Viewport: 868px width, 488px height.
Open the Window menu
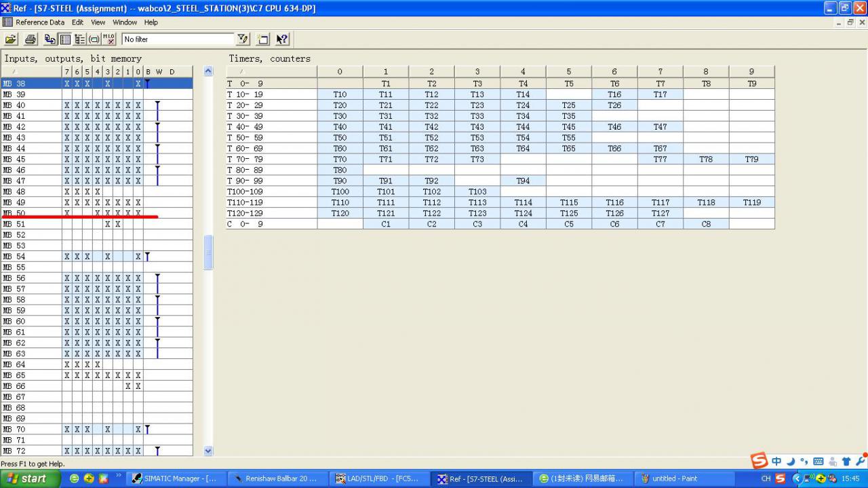(125, 22)
